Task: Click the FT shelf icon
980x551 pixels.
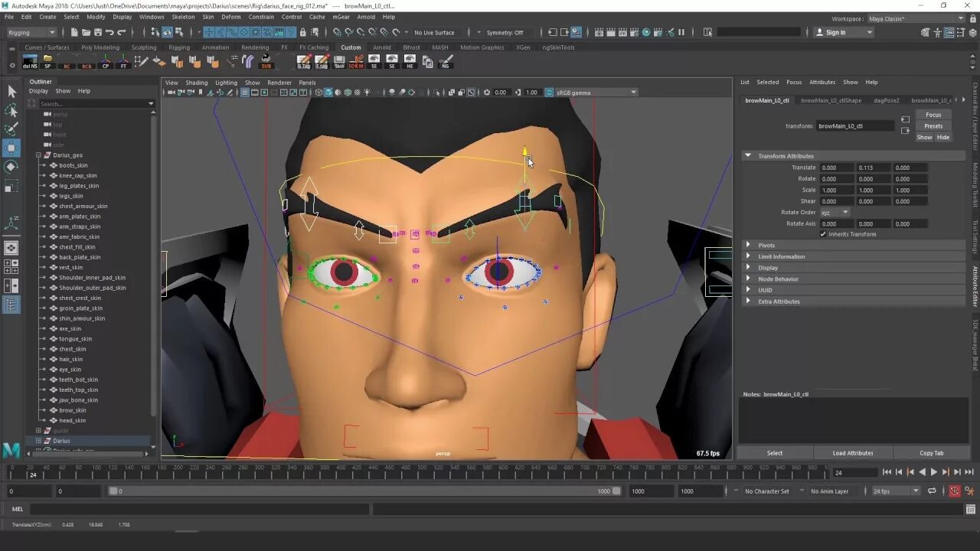Action: pyautogui.click(x=123, y=61)
